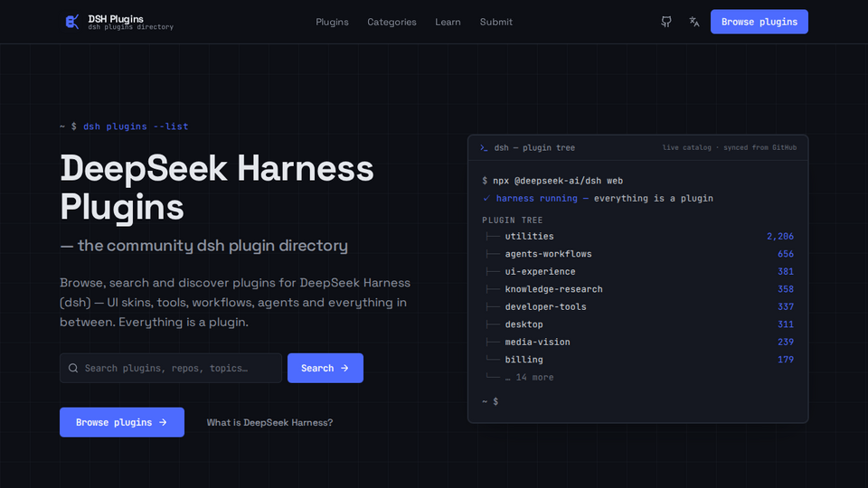
Task: Click the 239 count beside media-vision
Action: [x=786, y=342]
